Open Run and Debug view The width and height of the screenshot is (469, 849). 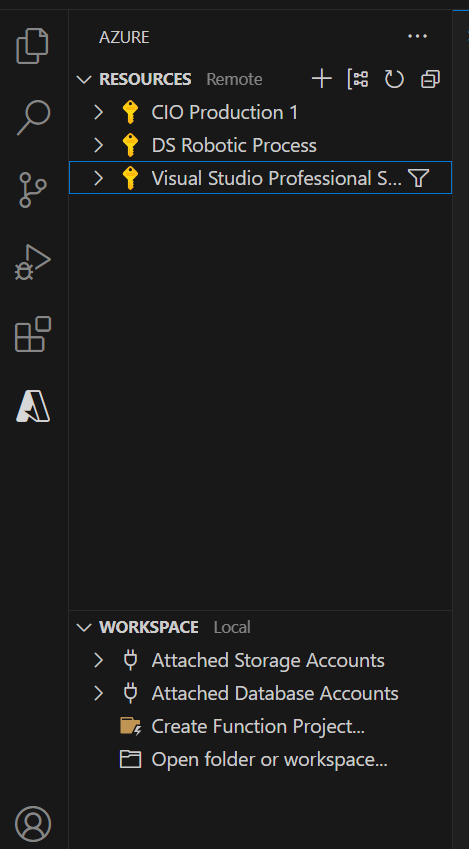32,262
